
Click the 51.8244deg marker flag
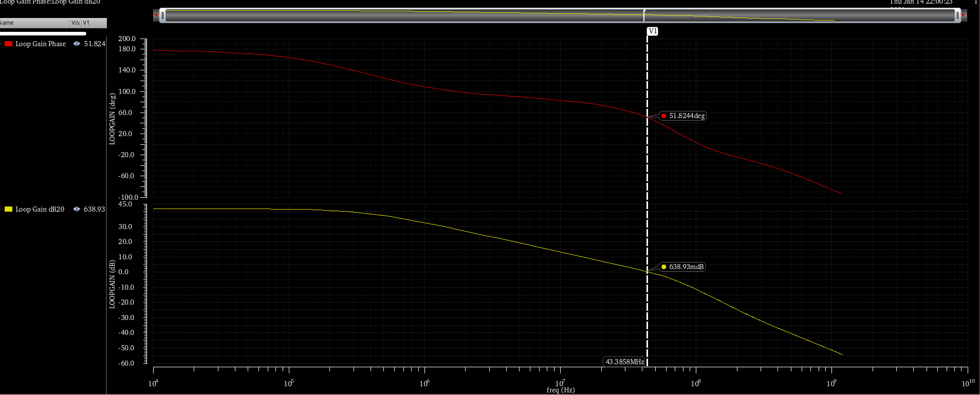click(x=683, y=116)
